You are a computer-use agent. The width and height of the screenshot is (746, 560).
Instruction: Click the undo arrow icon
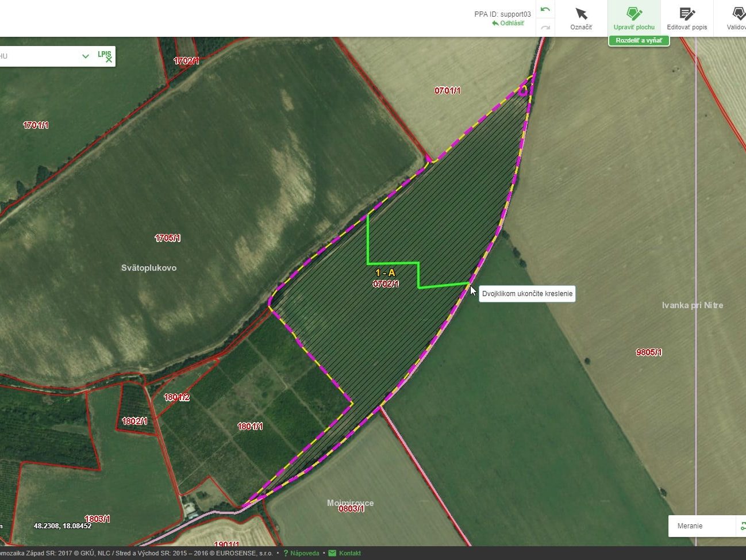click(545, 10)
